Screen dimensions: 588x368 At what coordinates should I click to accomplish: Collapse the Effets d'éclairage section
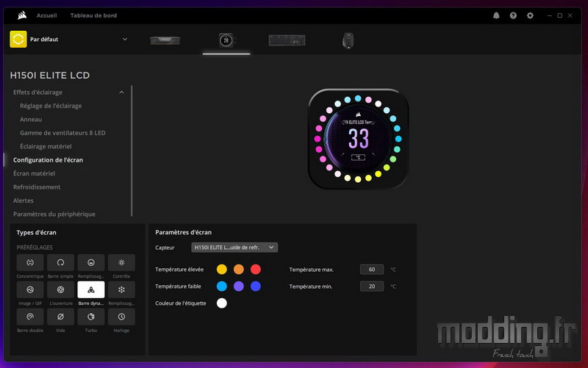point(121,93)
